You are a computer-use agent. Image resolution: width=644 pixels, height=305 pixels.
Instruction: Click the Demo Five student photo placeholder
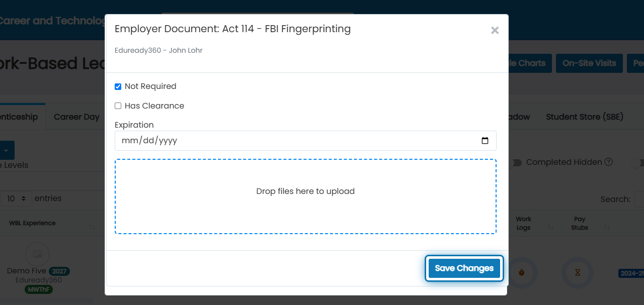click(x=37, y=254)
